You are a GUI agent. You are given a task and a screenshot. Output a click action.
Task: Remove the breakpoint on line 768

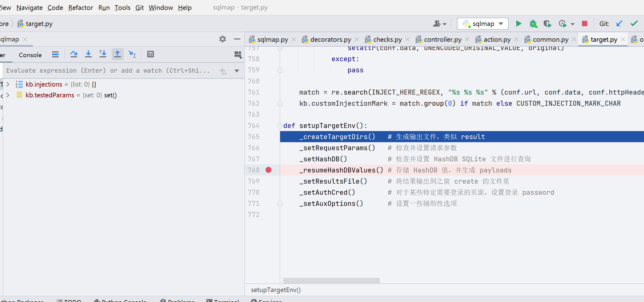click(268, 170)
